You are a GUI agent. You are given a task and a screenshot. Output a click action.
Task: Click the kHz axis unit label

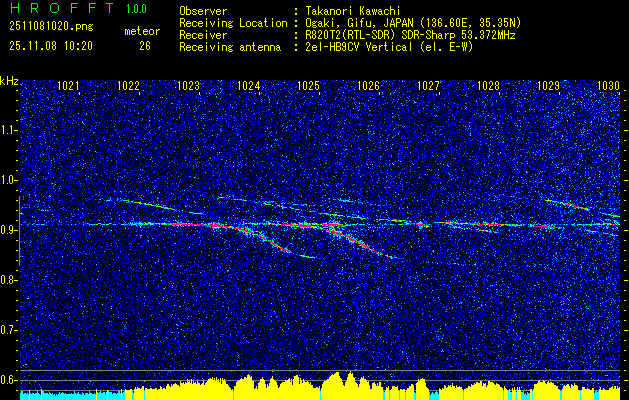9,82
